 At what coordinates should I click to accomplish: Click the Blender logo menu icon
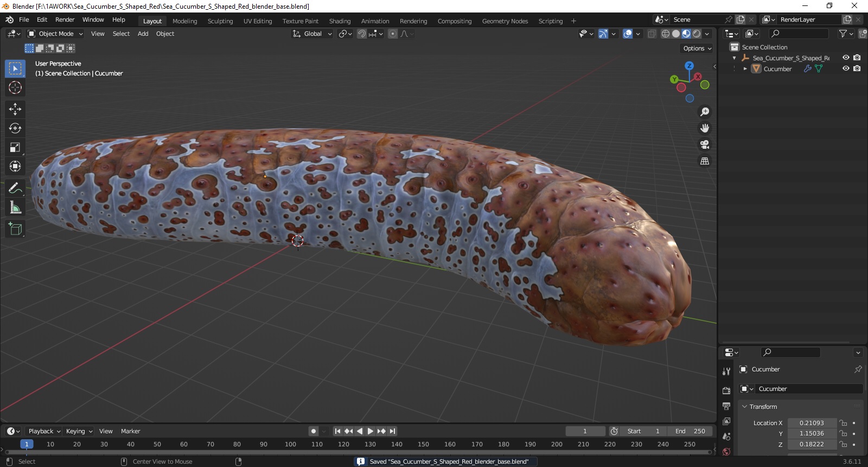[9, 20]
